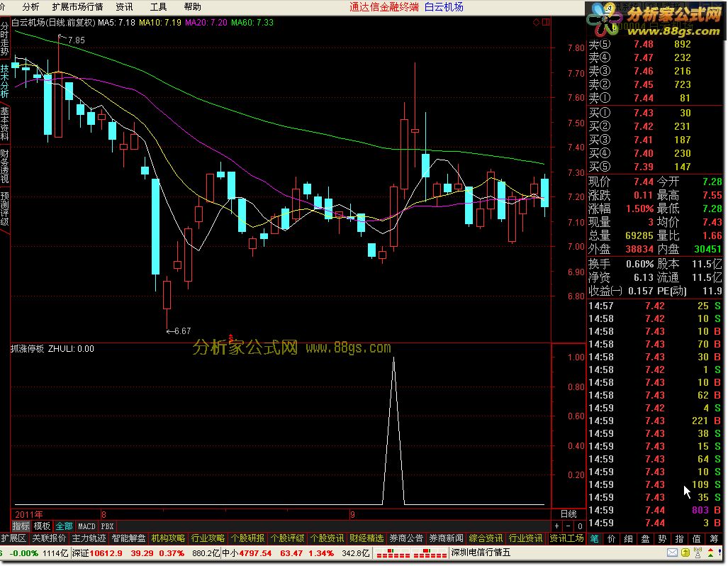Switch to 技术分析 side tab

(5, 82)
